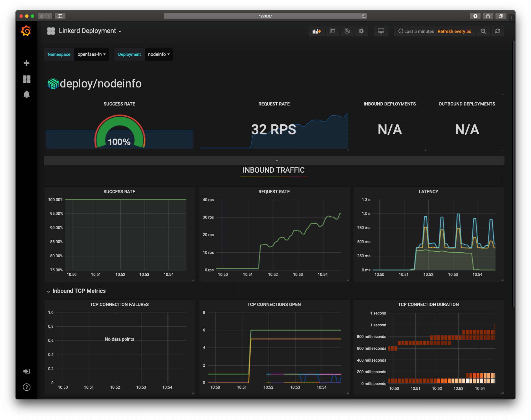Click the browser back arrow

point(41,16)
